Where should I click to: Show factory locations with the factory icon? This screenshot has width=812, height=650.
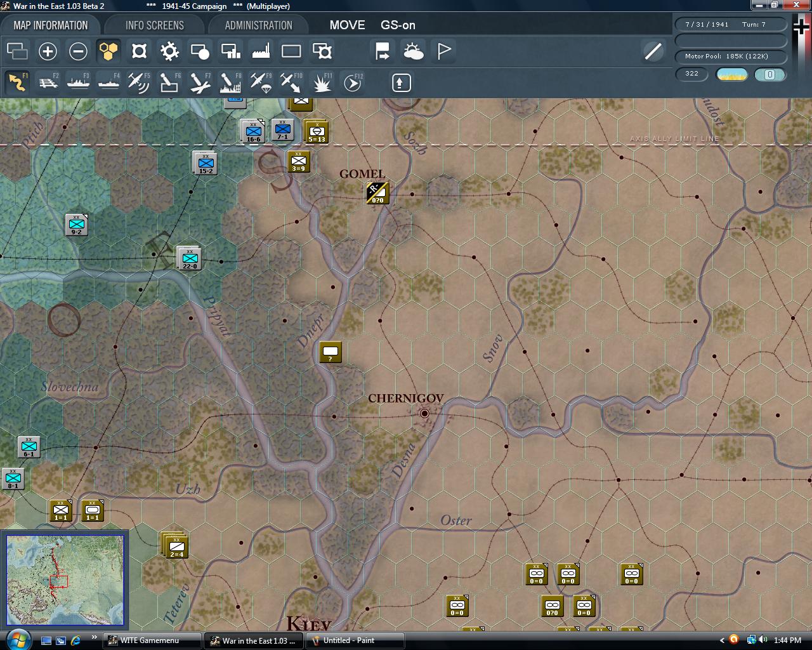coord(261,51)
